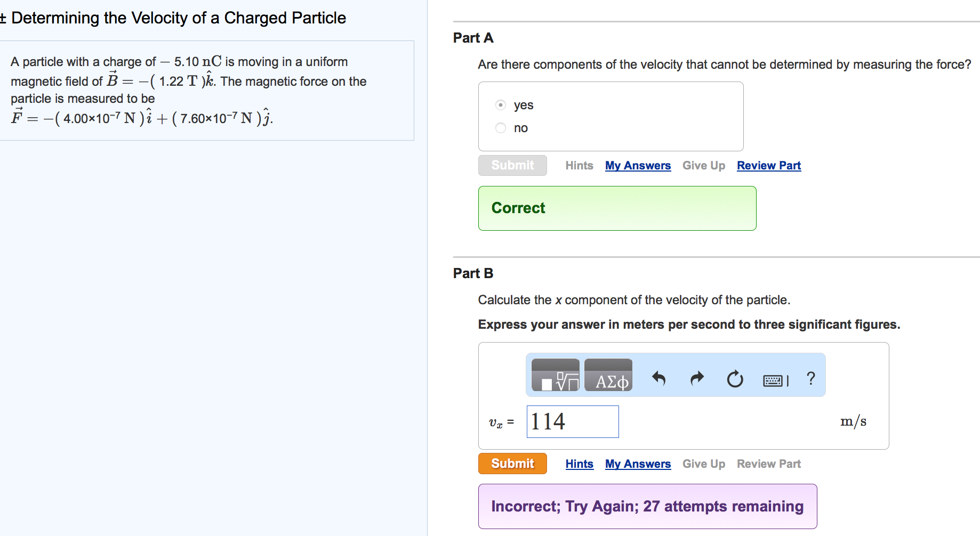Select the no radio button in Part A
Screen dimensions: 980x536
(x=500, y=128)
